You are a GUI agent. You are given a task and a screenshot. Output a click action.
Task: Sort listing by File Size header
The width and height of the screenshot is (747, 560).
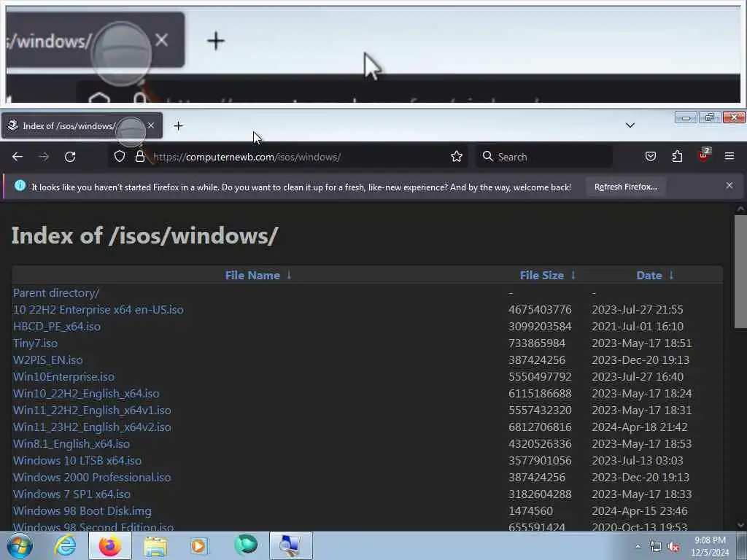point(542,275)
